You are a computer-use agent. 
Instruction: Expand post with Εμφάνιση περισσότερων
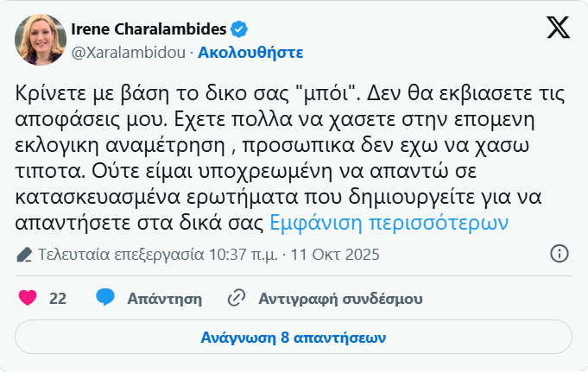pyautogui.click(x=389, y=222)
